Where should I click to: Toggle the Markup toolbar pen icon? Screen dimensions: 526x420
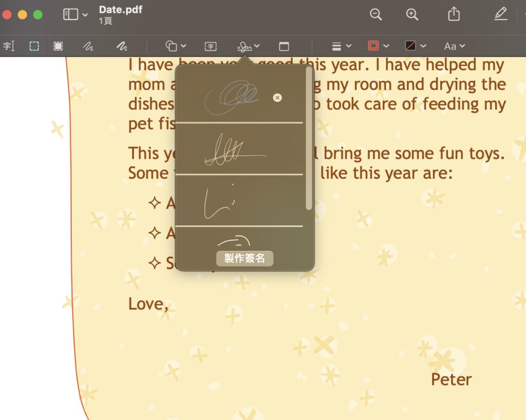(x=500, y=14)
